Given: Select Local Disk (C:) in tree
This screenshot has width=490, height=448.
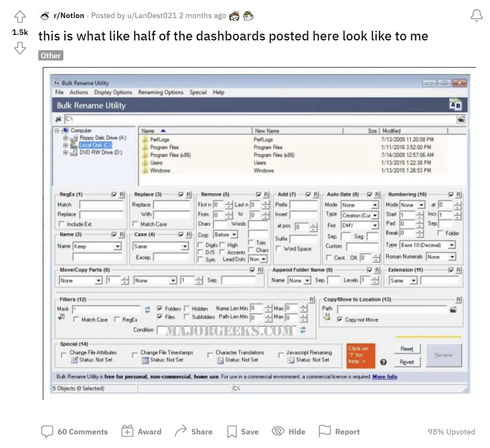Looking at the screenshot, I should click(x=95, y=145).
